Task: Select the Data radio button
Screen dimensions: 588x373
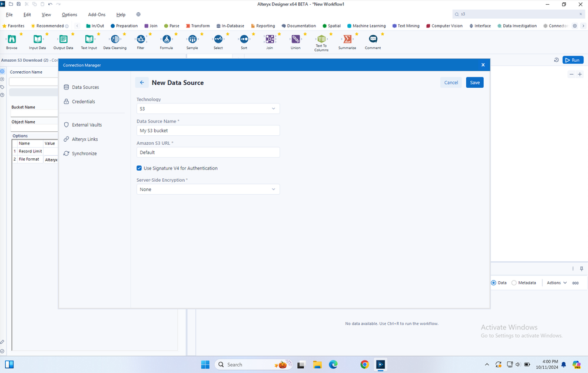Action: (x=493, y=282)
